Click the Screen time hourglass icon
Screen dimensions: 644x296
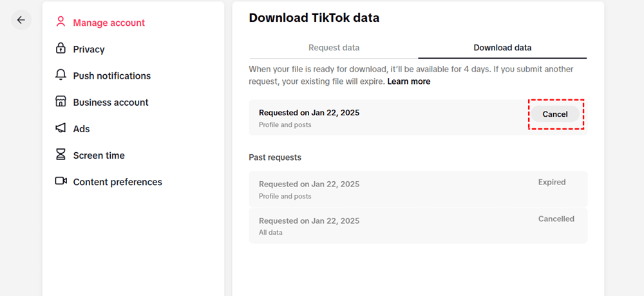61,155
